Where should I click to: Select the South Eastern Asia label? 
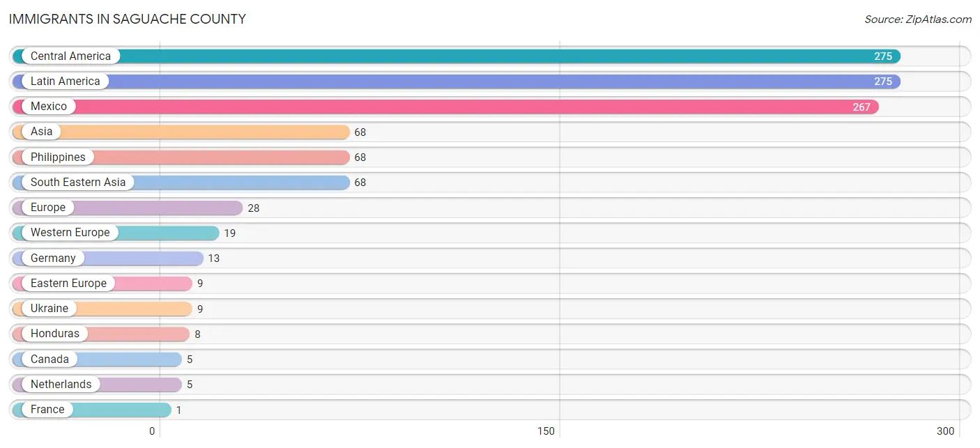[x=78, y=183]
